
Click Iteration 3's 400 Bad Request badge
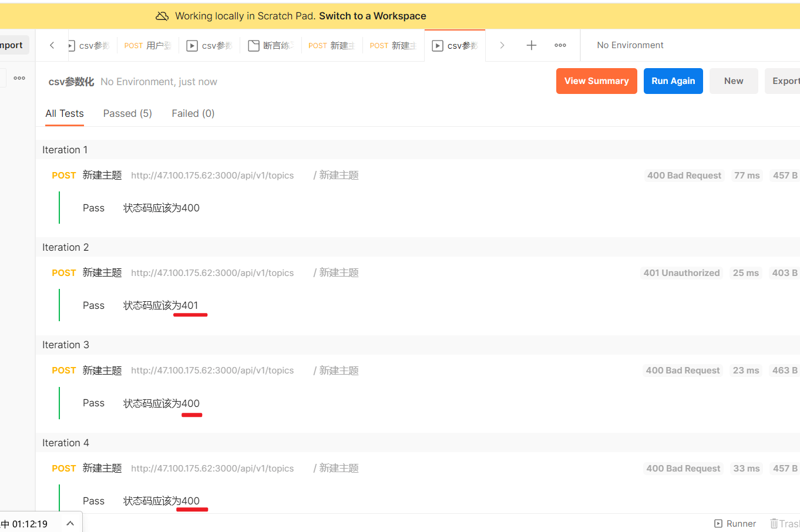[x=683, y=371]
